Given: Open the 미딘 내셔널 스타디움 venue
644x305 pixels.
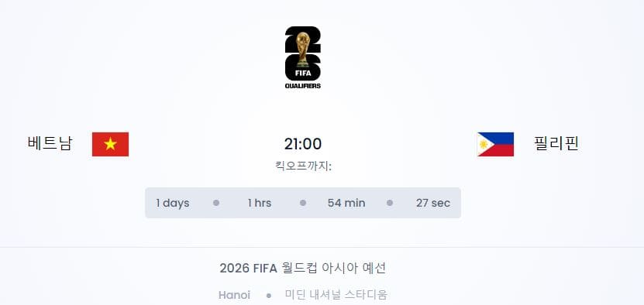Looking at the screenshot, I should 336,294.
